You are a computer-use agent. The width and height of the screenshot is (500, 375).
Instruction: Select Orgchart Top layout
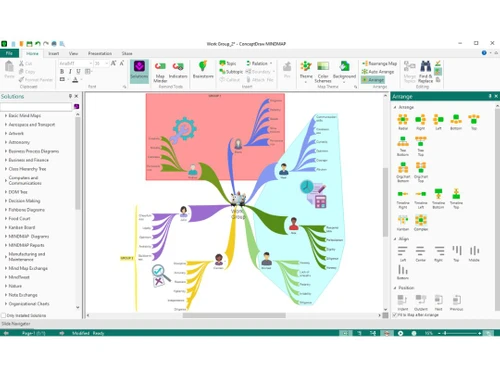(421, 172)
